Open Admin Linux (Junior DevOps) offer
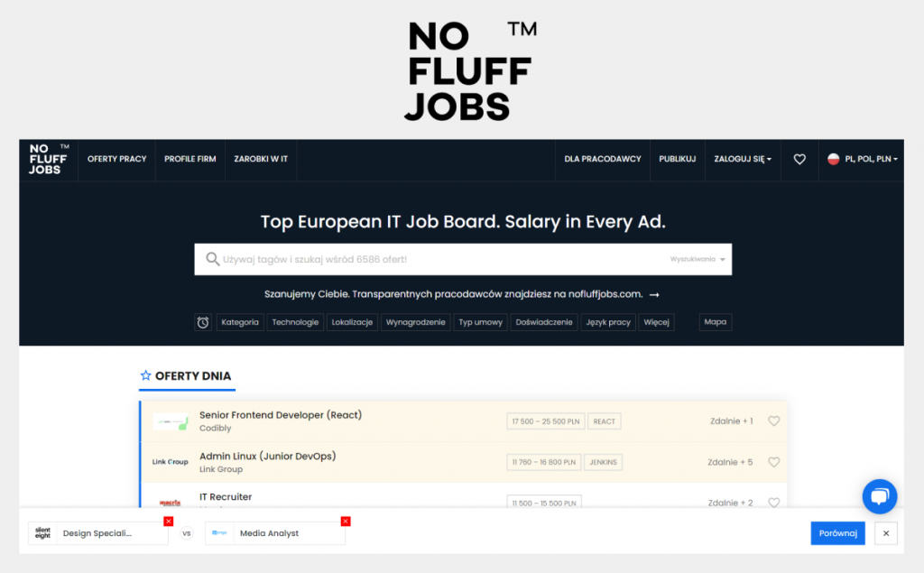The image size is (924, 573). point(267,457)
